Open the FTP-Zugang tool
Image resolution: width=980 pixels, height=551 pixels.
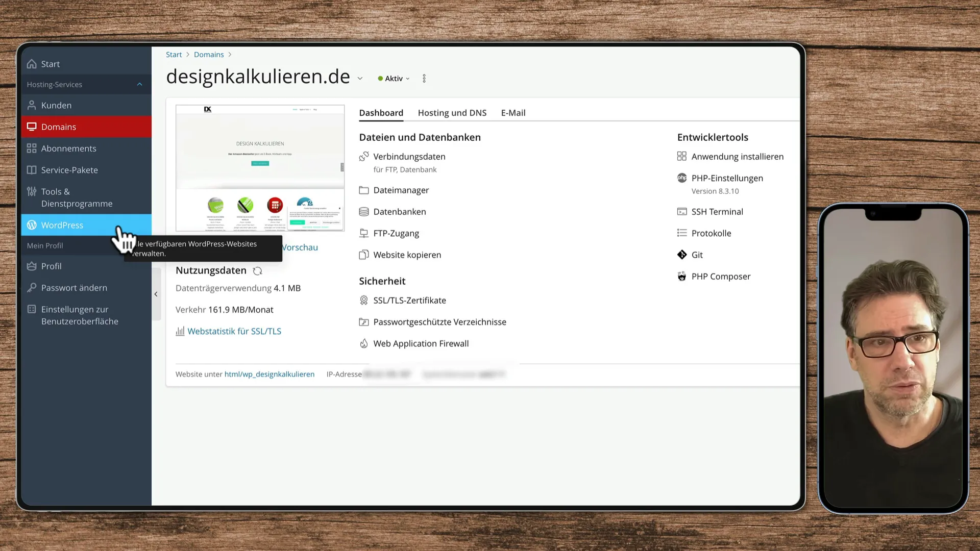(396, 233)
